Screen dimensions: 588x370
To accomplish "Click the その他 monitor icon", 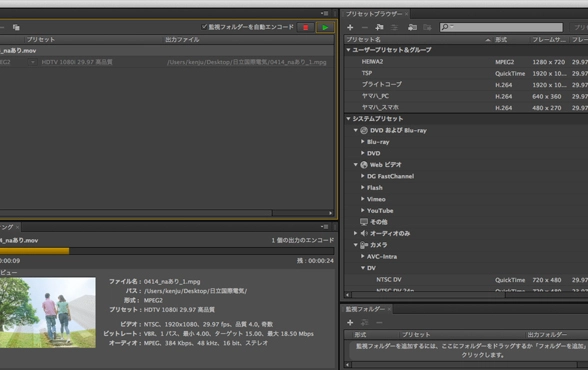I will [364, 222].
